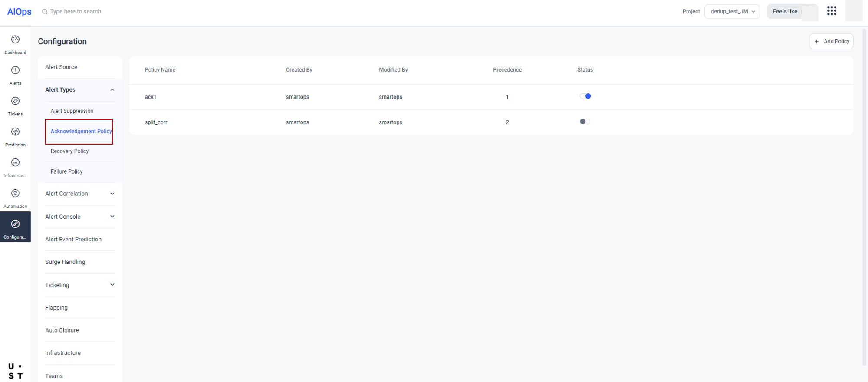This screenshot has height=382, width=868.
Task: Collapse the Alert Types section
Action: click(x=112, y=90)
